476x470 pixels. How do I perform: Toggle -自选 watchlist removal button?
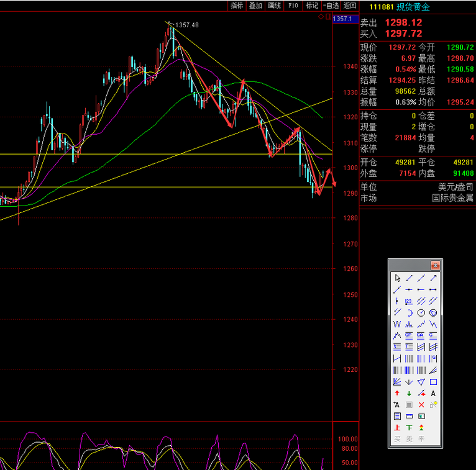tap(331, 6)
